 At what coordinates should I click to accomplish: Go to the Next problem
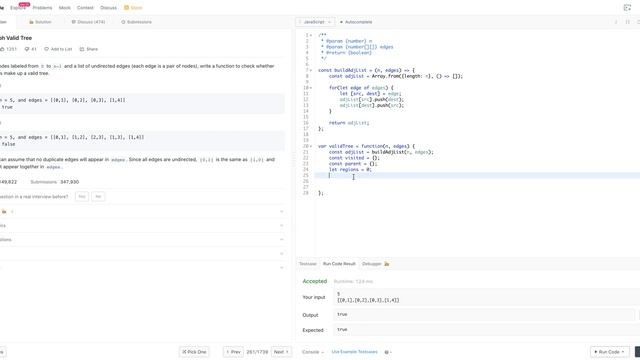tap(281, 352)
